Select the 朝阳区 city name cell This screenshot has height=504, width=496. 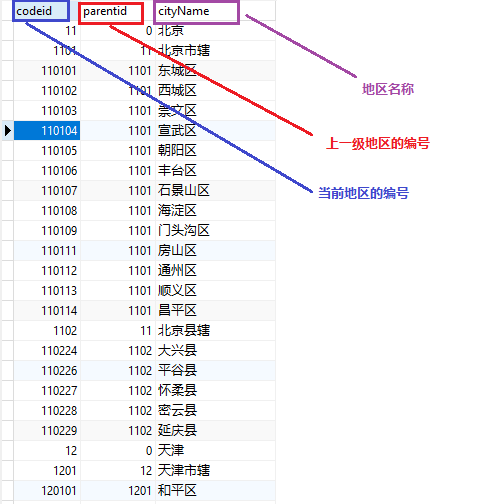pos(215,150)
